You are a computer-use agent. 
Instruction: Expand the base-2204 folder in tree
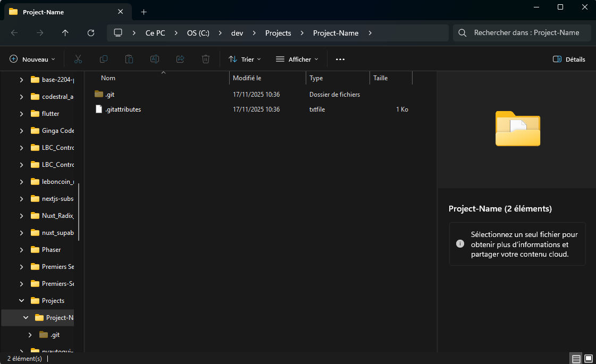coord(21,80)
